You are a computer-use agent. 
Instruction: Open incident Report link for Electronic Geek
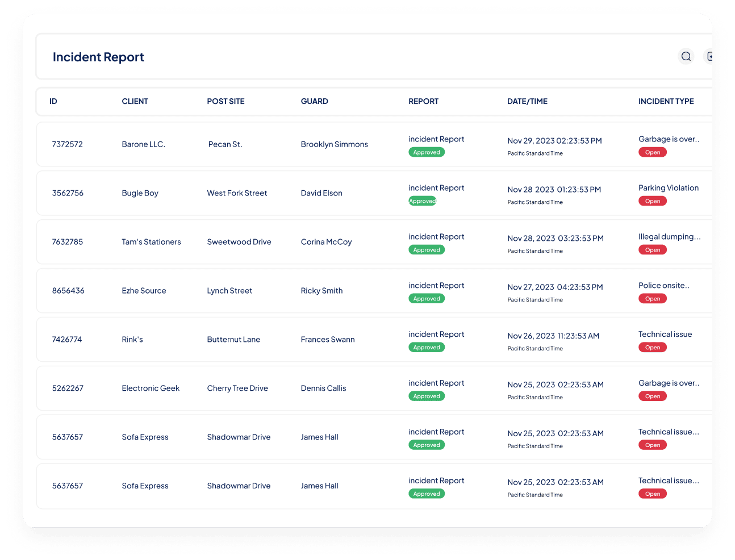pos(436,383)
